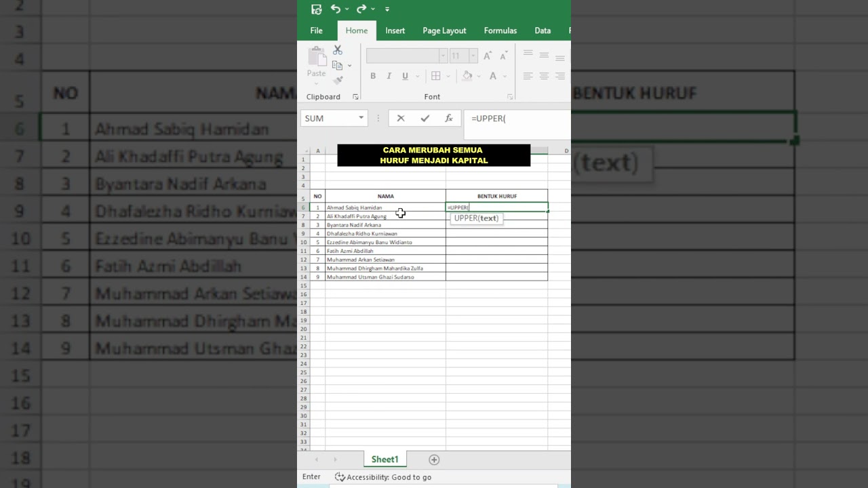The width and height of the screenshot is (868, 488).
Task: Select cell Dhafalezha Ridho Kurniawan
Action: click(385, 234)
